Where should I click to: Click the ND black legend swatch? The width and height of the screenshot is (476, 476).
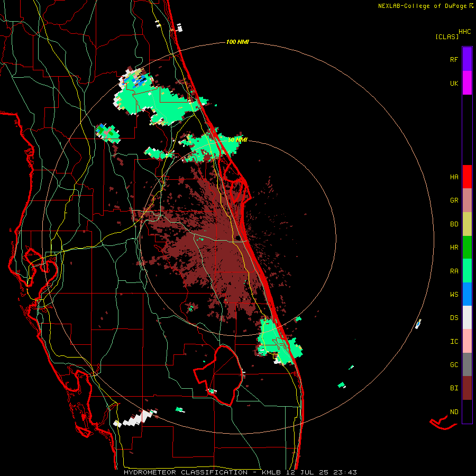467,411
